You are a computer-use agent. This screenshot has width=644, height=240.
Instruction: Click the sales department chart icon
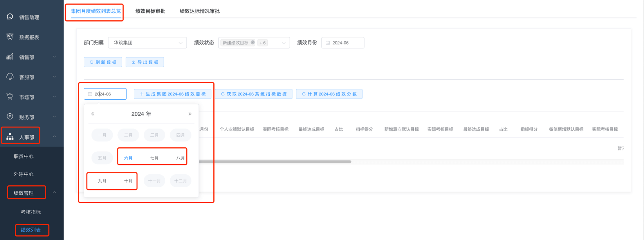tap(10, 57)
